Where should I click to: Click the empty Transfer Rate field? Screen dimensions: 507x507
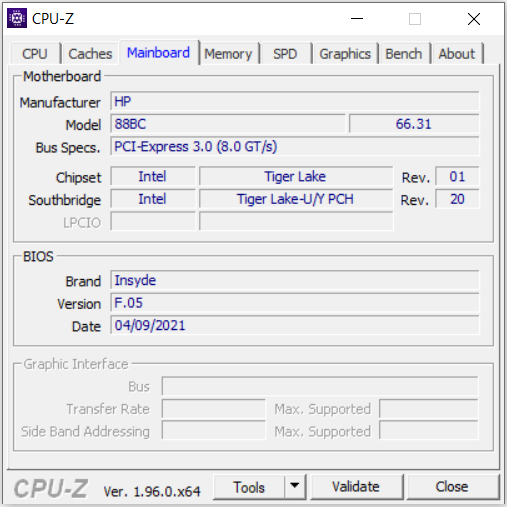pyautogui.click(x=214, y=409)
